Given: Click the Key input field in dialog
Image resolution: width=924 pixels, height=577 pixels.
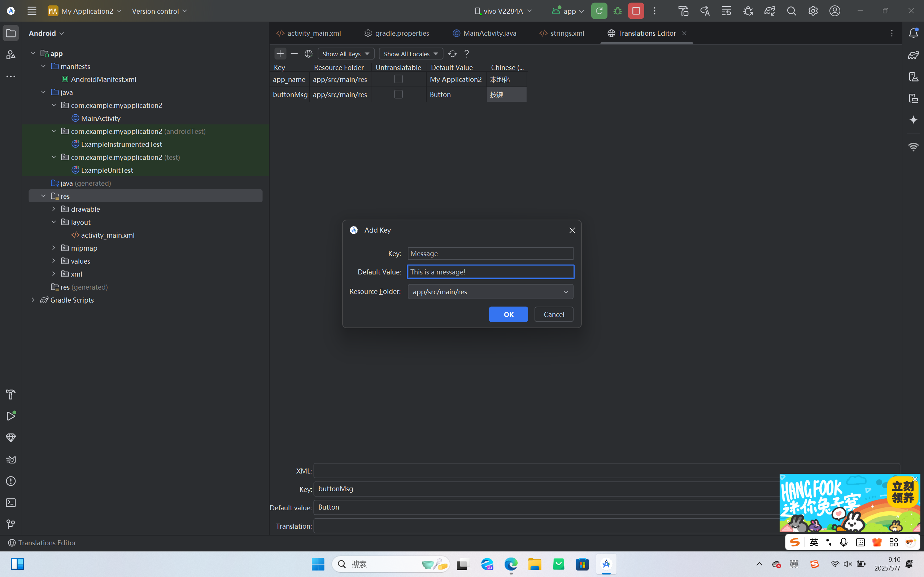Looking at the screenshot, I should pos(490,254).
